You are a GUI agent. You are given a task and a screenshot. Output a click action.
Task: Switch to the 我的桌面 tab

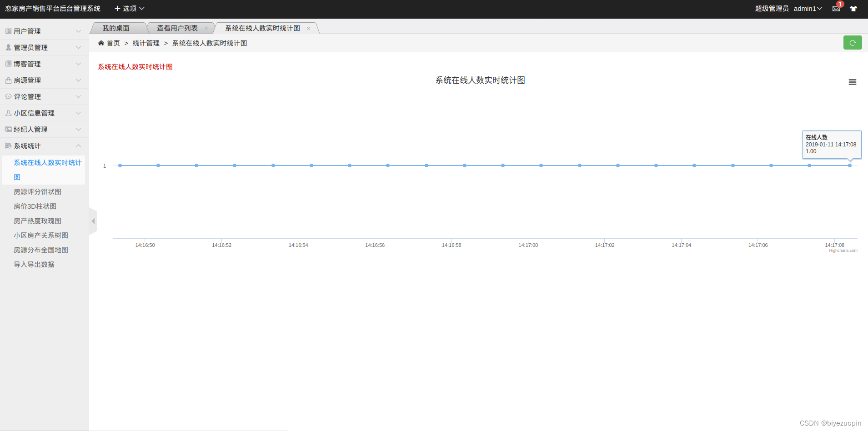coord(116,28)
